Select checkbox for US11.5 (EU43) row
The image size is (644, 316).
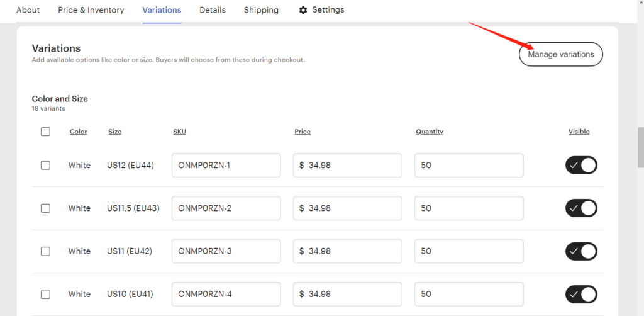coord(45,208)
